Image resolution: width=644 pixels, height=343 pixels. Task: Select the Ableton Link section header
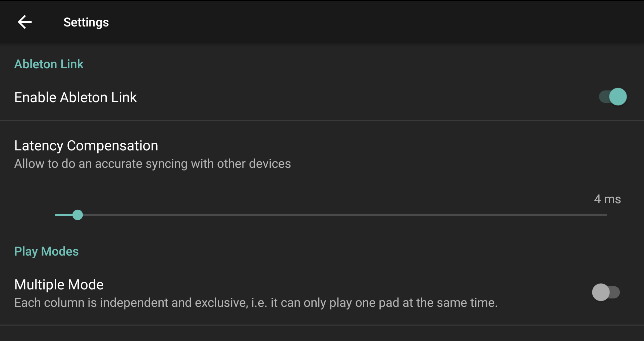pos(49,64)
